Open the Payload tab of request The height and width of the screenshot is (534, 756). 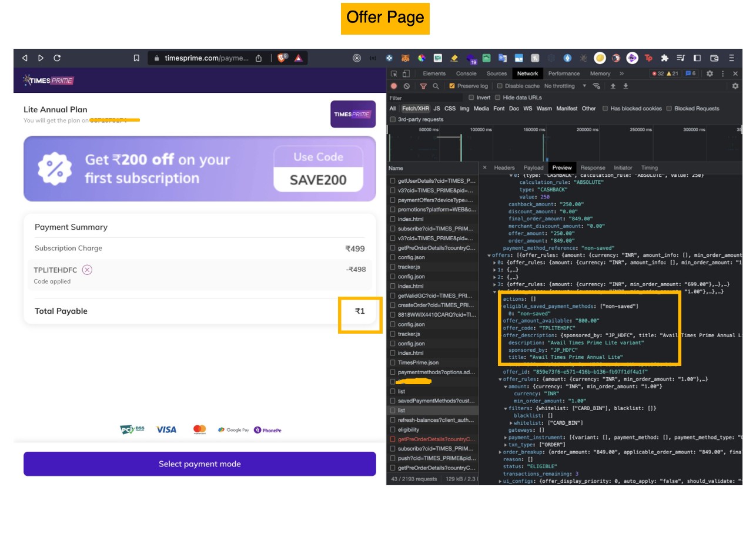tap(533, 167)
